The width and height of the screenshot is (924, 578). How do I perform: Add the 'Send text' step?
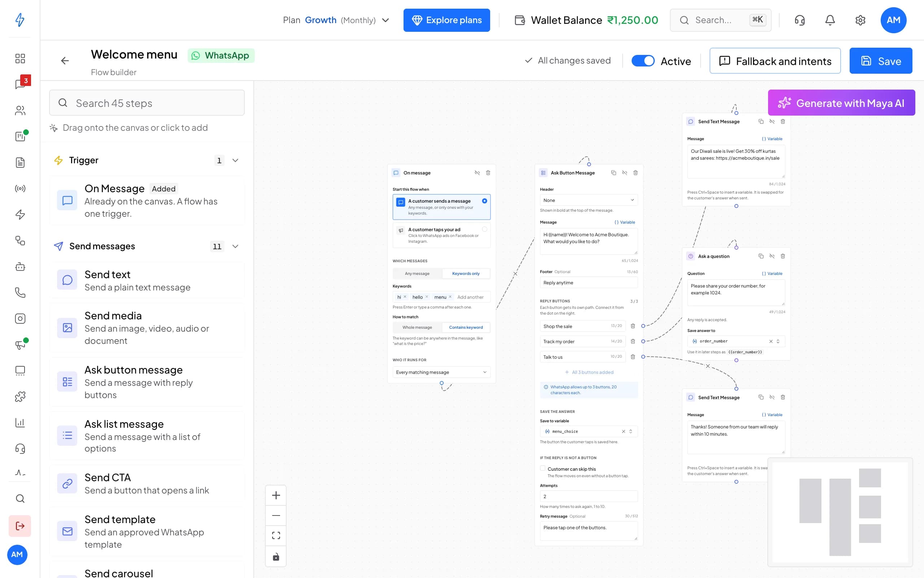[x=147, y=281]
